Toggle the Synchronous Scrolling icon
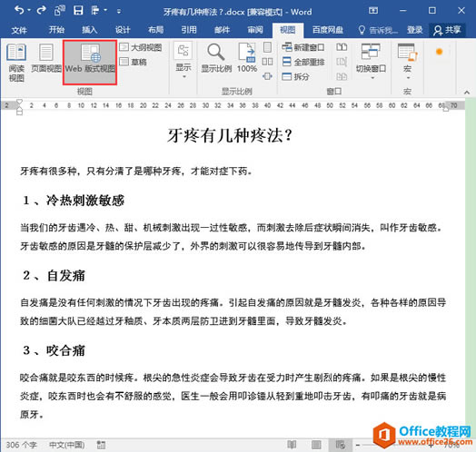The height and width of the screenshot is (452, 476). 342,62
